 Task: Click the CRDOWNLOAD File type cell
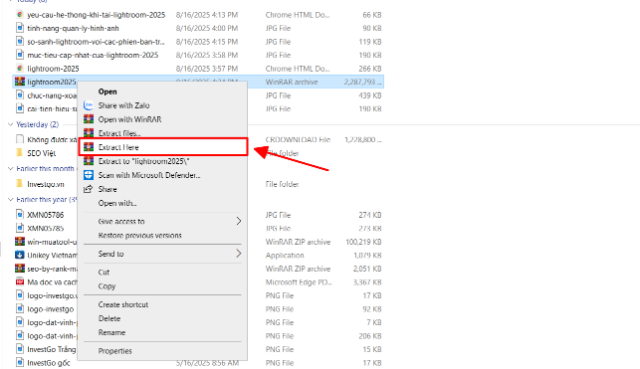tap(298, 139)
